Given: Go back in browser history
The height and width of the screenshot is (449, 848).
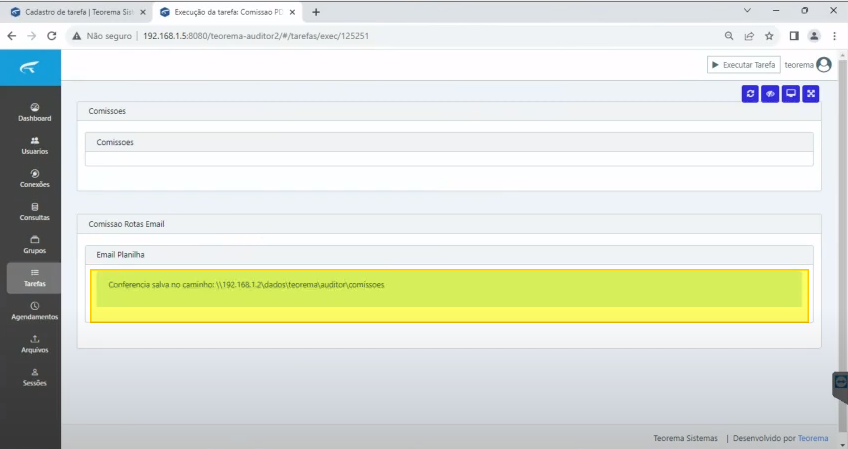Looking at the screenshot, I should [x=12, y=36].
